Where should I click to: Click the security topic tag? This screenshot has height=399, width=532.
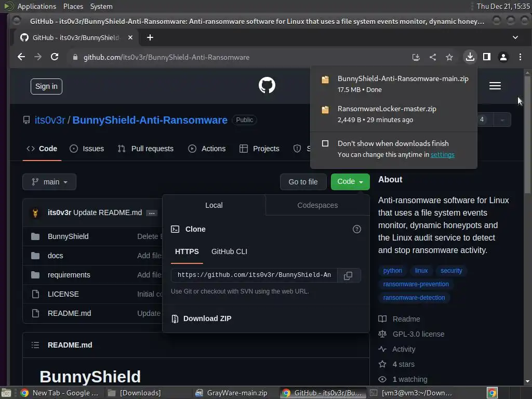click(451, 271)
